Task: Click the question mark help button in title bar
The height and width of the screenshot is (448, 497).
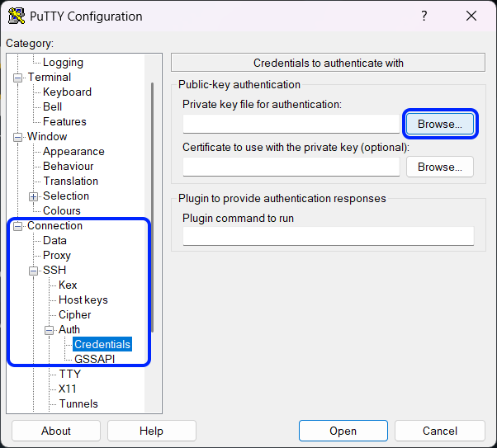Action: click(x=424, y=16)
